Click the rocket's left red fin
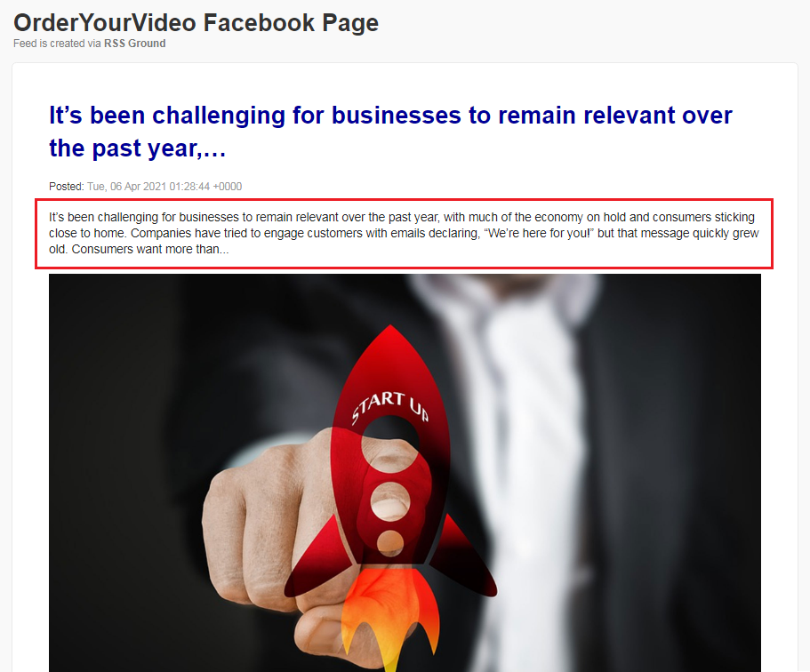This screenshot has width=810, height=672. pyautogui.click(x=319, y=559)
